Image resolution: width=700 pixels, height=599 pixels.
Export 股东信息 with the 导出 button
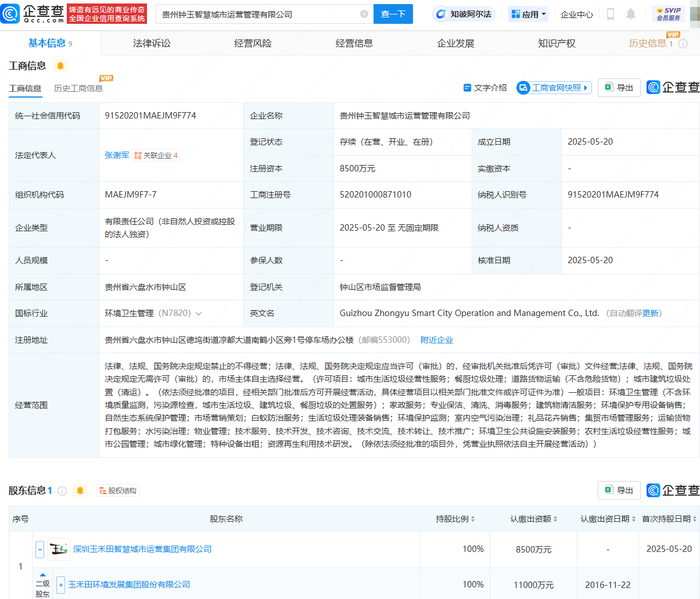pos(619,490)
